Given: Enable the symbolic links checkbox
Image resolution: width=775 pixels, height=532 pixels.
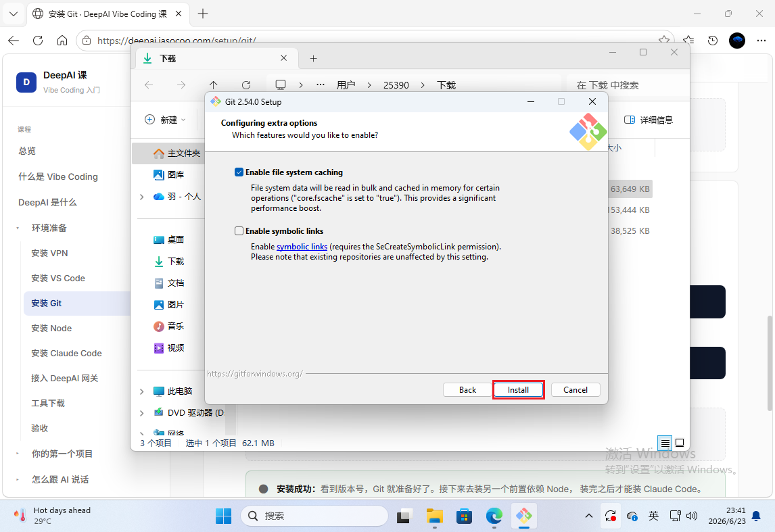Looking at the screenshot, I should tap(239, 231).
